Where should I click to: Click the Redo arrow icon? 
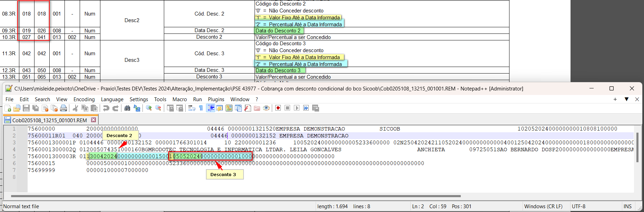pos(116,108)
